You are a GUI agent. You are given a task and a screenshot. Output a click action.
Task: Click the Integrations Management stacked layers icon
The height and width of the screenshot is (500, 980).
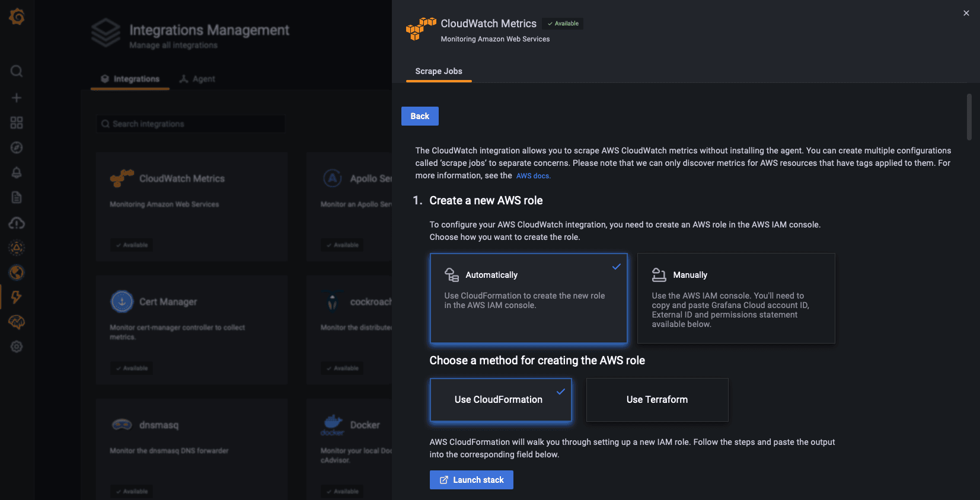pyautogui.click(x=106, y=33)
